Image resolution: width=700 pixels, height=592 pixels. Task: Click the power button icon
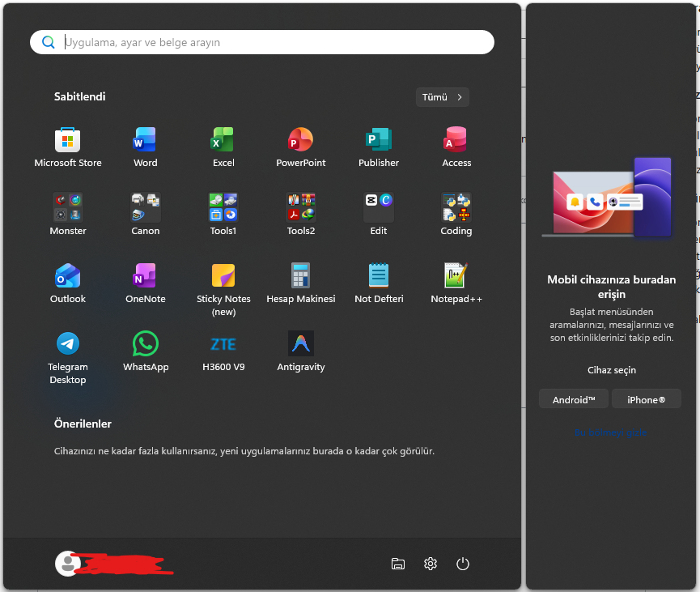click(x=463, y=564)
